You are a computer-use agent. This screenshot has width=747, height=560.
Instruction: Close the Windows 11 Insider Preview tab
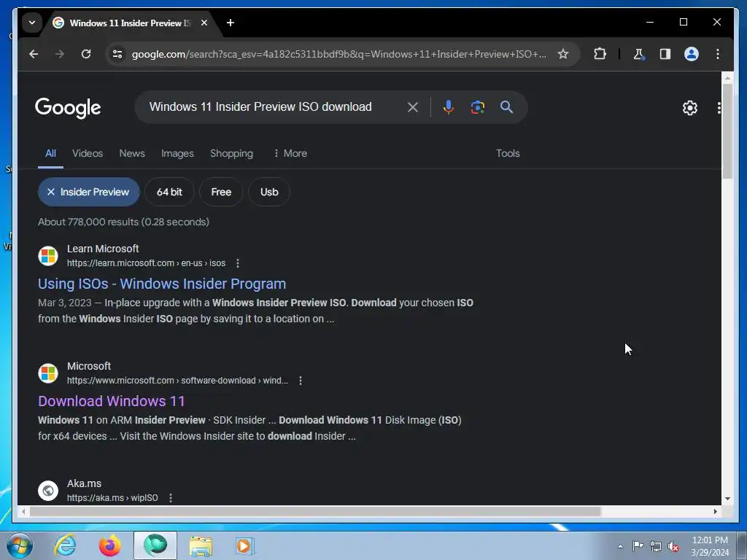click(x=204, y=23)
